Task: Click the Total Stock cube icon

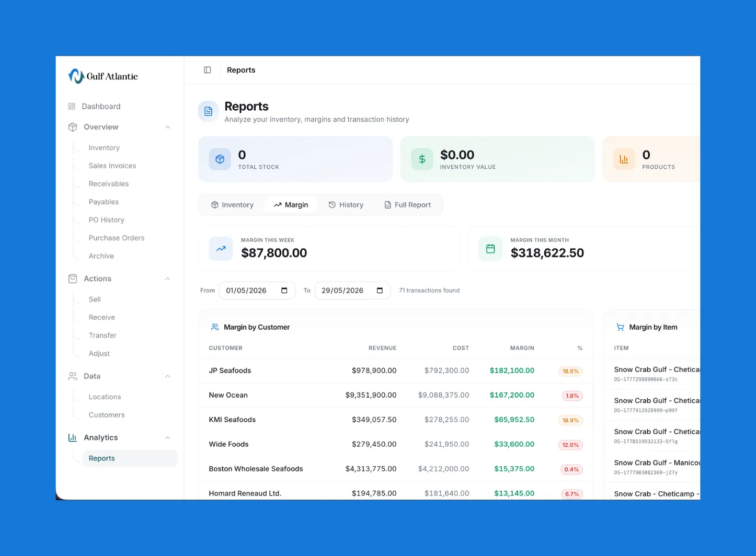Action: click(x=220, y=159)
